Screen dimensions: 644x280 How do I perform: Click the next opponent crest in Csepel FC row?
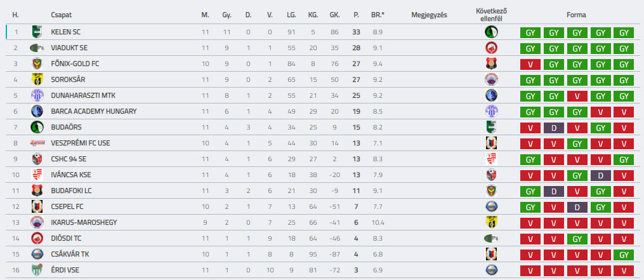[x=491, y=206]
